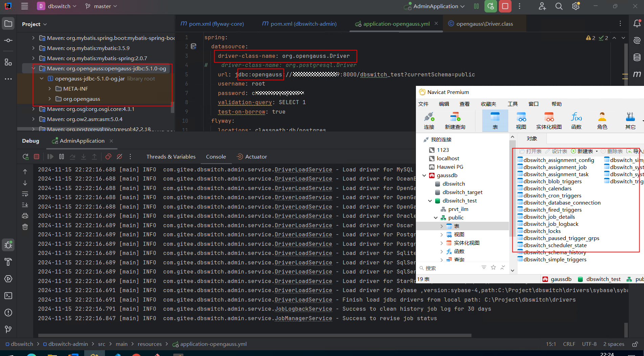Viewport: 644px width, 356px height.
Task: Toggle Mute Breakpoints in debugger toolbar
Action: 119,157
